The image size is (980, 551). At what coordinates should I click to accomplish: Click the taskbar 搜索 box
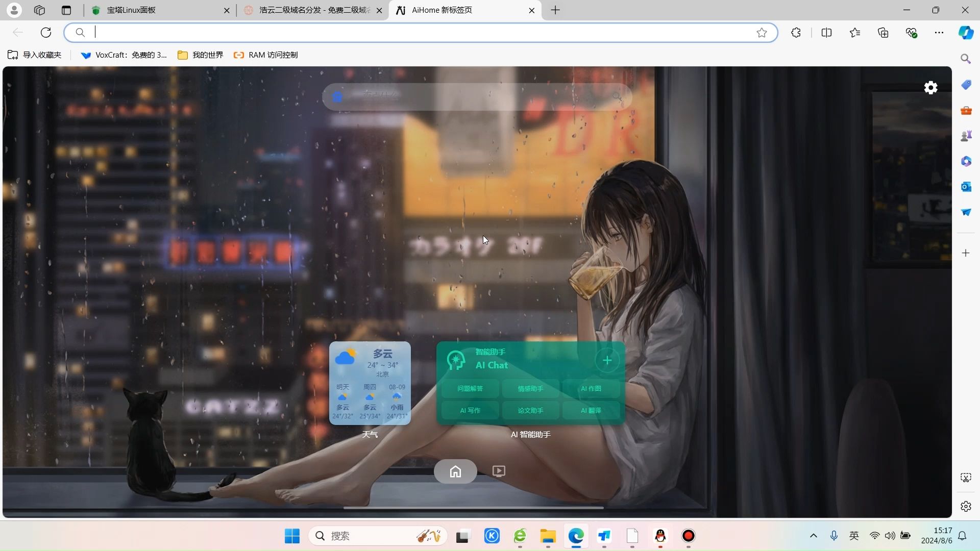[378, 536]
